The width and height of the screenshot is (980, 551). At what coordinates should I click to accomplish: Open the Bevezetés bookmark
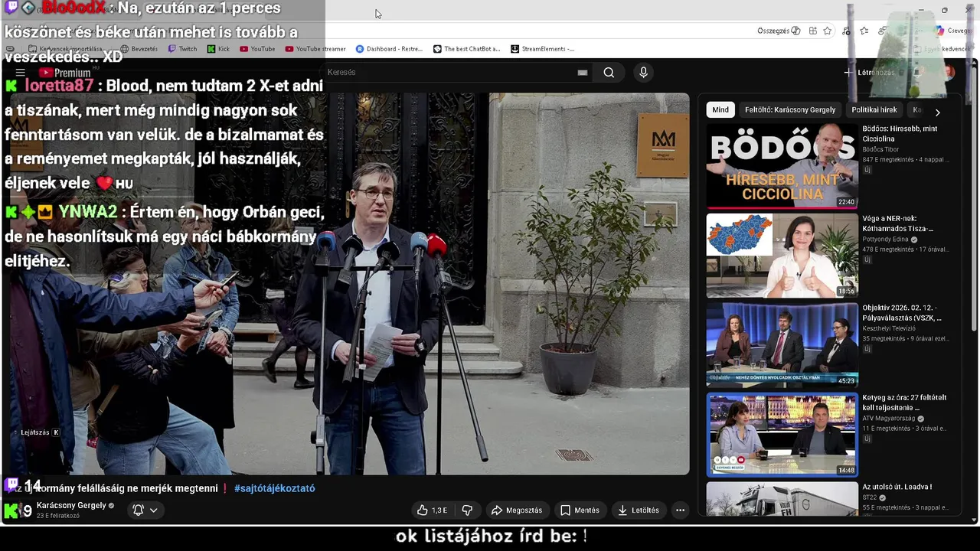click(139, 49)
